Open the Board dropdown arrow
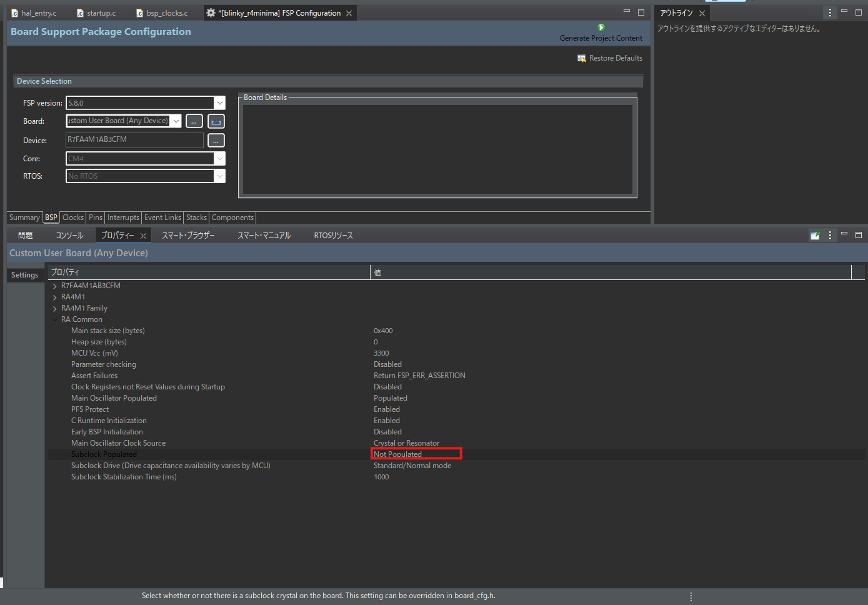Screen dimensions: 868x605 click(176, 121)
